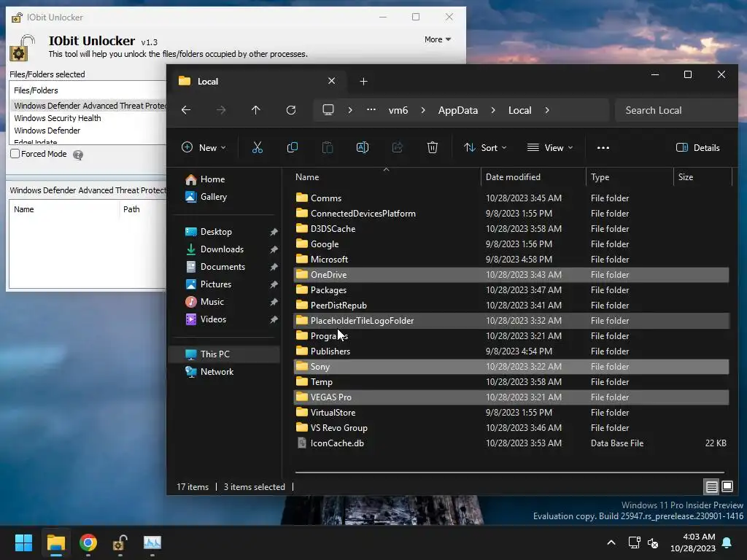
Task: Click vm6 in the breadcrumb path
Action: (398, 110)
